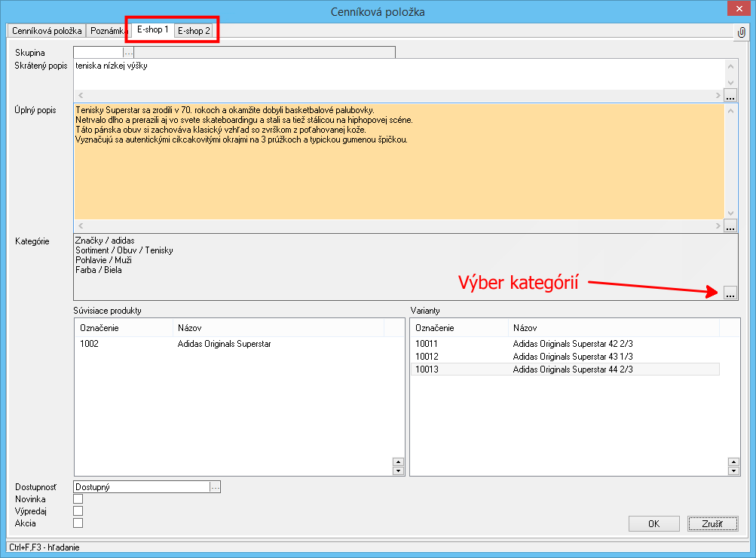Viewport: 756px width, 558px height.
Task: Check the Akcia checkbox
Action: 78,523
